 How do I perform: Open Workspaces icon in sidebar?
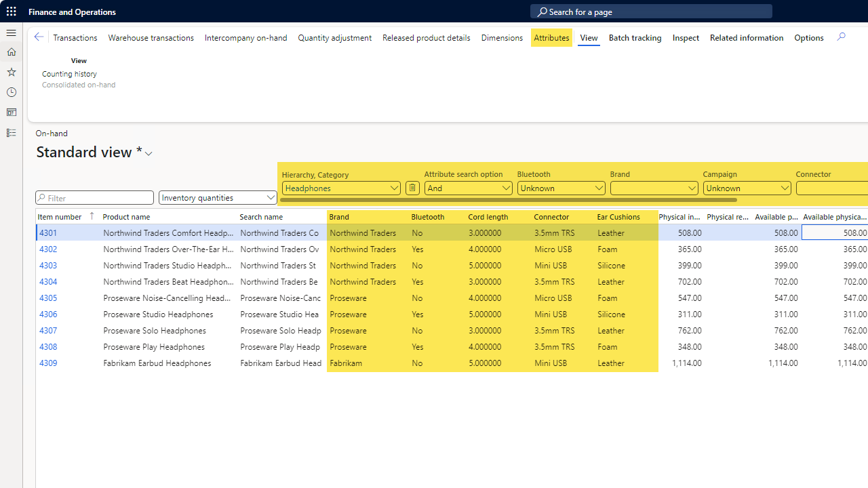[12, 113]
